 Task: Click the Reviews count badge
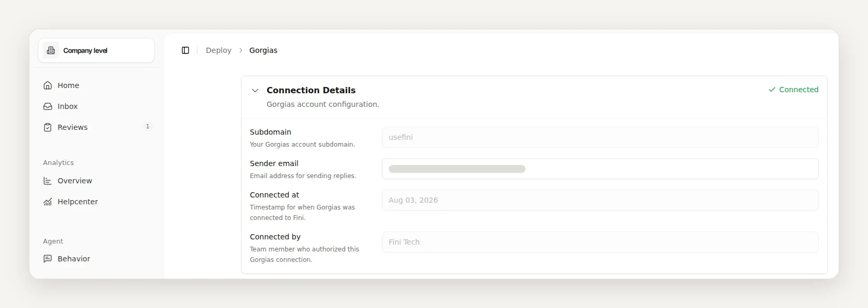(x=148, y=126)
